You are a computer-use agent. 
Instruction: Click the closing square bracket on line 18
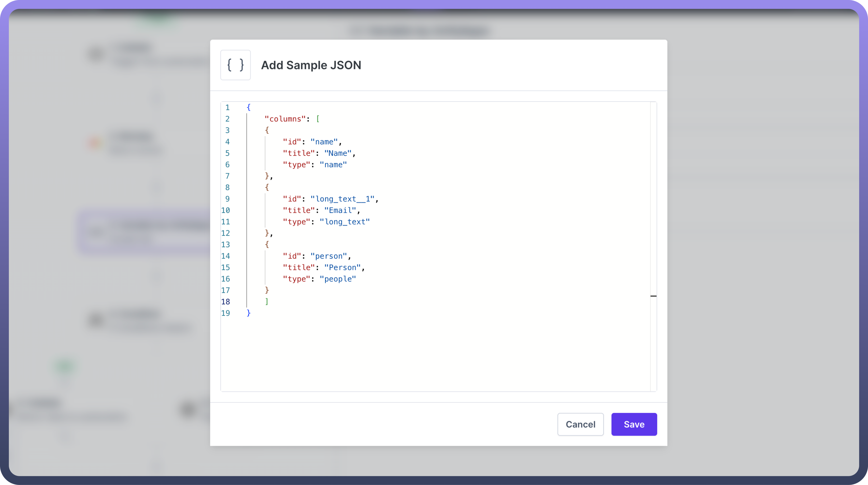(267, 301)
